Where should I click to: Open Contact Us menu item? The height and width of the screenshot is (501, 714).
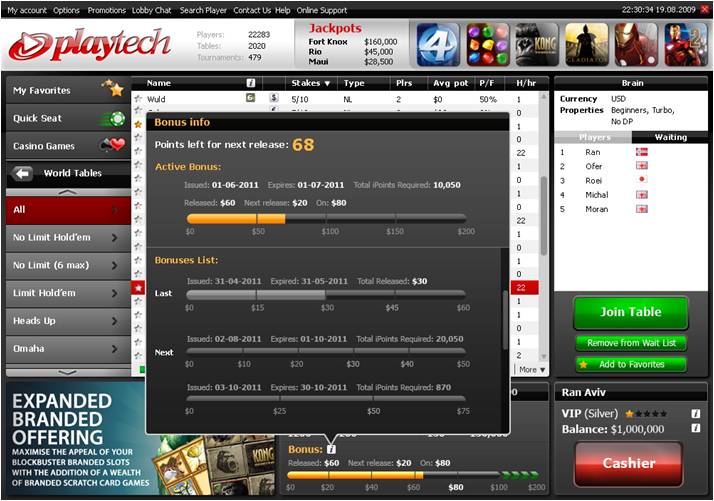click(x=252, y=10)
